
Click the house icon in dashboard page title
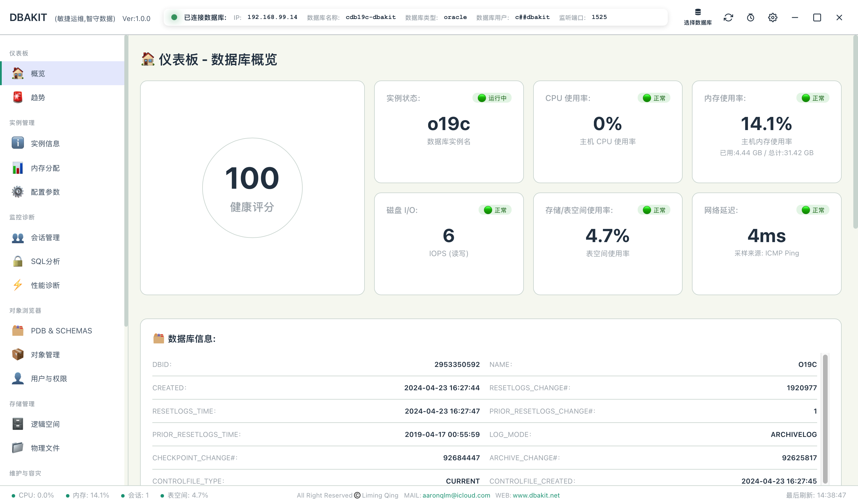click(148, 59)
